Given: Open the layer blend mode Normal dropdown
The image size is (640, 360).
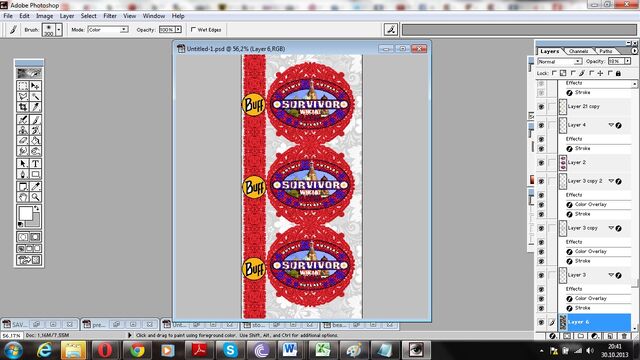Looking at the screenshot, I should pyautogui.click(x=560, y=61).
